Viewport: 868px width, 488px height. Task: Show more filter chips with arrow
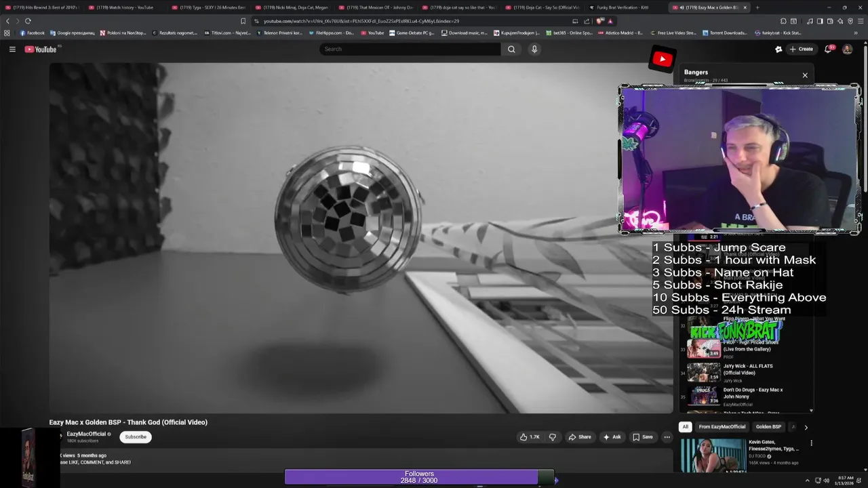(806, 427)
